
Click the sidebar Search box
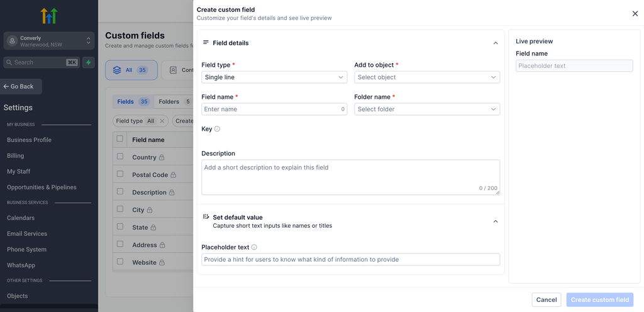pos(42,62)
